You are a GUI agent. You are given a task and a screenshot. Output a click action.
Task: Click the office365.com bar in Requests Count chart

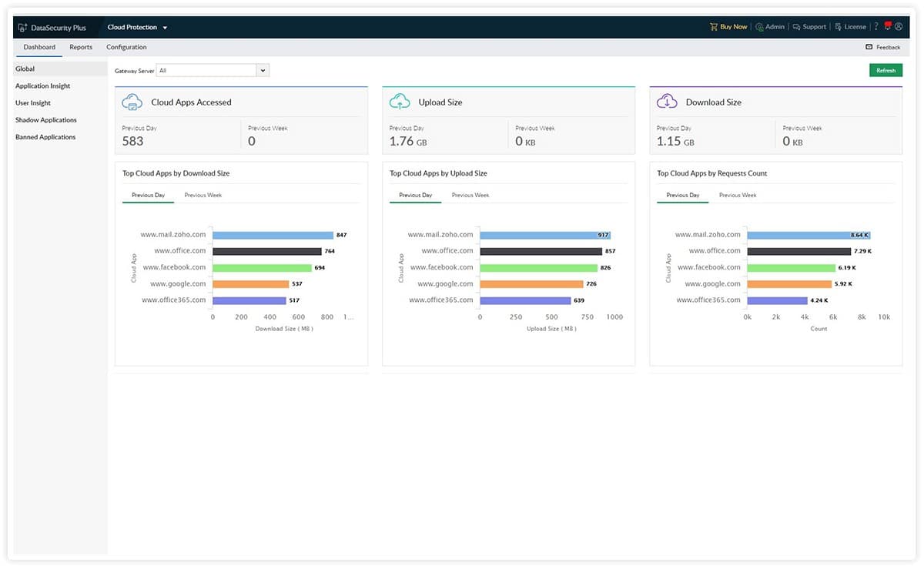[x=778, y=300]
